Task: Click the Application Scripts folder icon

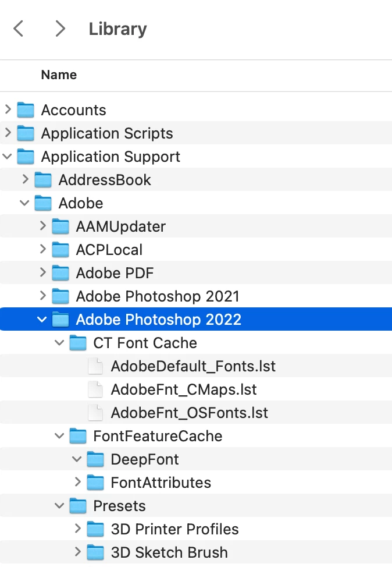Action: tap(26, 133)
